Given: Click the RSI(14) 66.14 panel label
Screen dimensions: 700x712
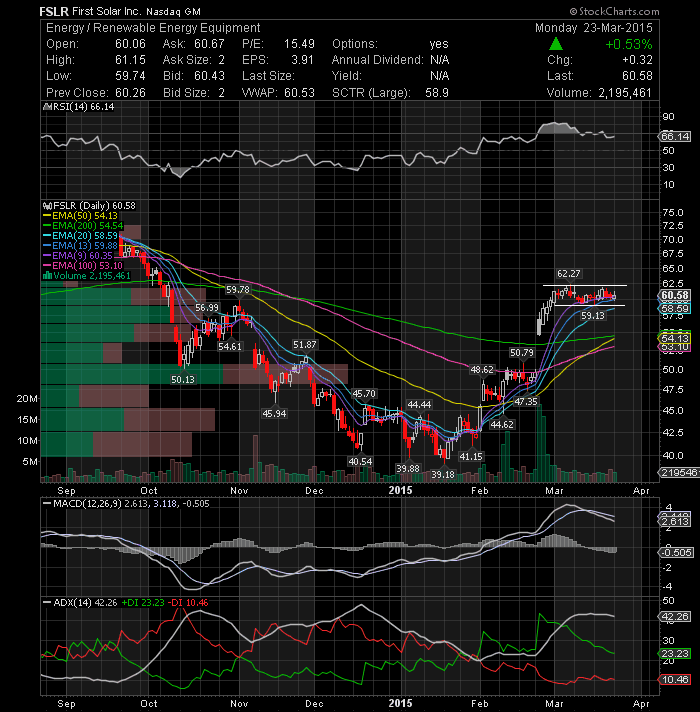Looking at the screenshot, I should (83, 107).
